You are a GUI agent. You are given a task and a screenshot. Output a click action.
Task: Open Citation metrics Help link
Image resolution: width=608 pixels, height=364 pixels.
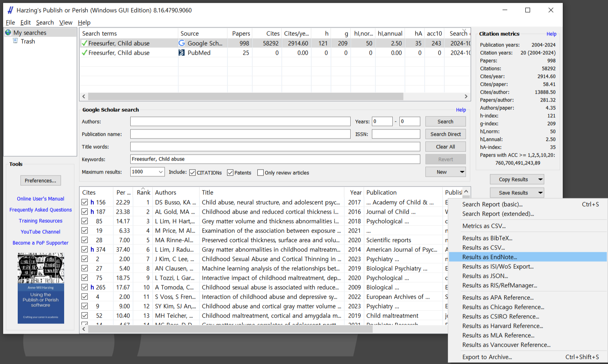[x=551, y=34]
